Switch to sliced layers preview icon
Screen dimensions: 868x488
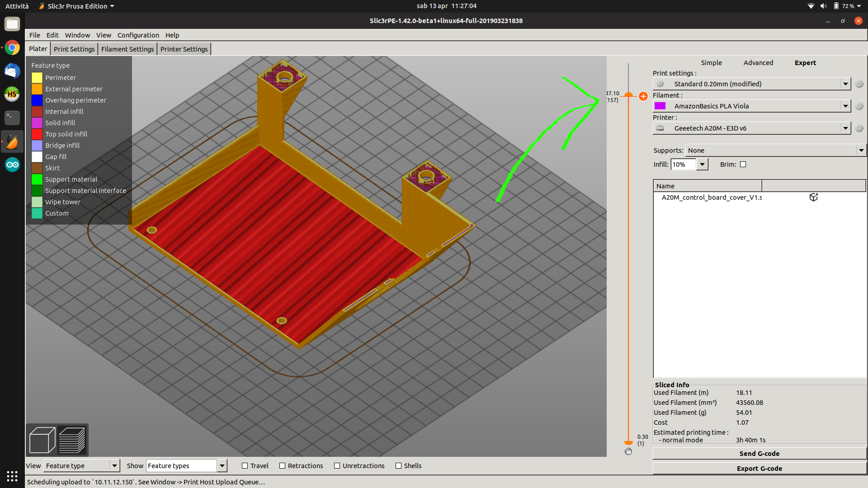click(x=72, y=440)
